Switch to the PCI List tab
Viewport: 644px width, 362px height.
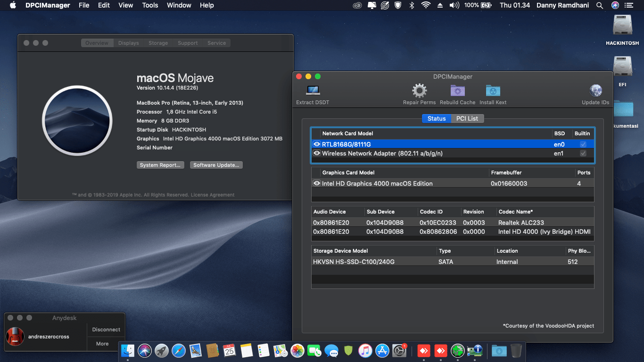[x=467, y=118]
